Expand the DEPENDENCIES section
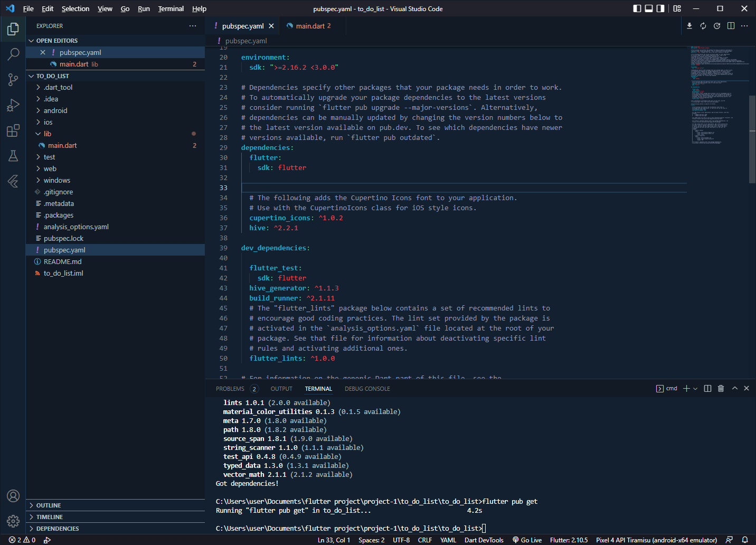756x545 pixels. tap(115, 529)
